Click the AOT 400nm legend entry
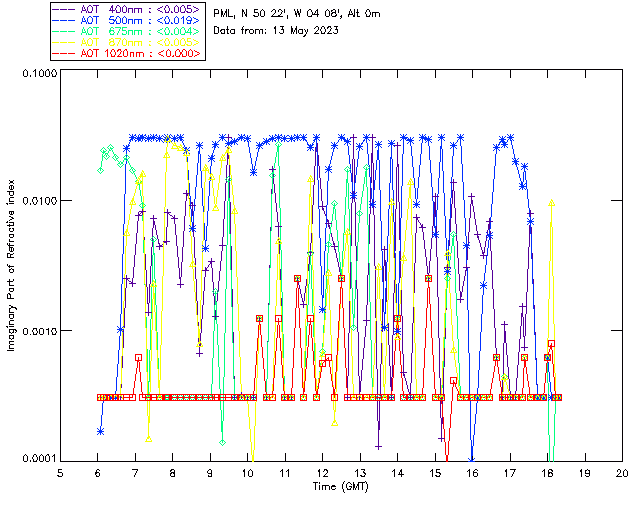This screenshot has width=640, height=512. point(127,9)
